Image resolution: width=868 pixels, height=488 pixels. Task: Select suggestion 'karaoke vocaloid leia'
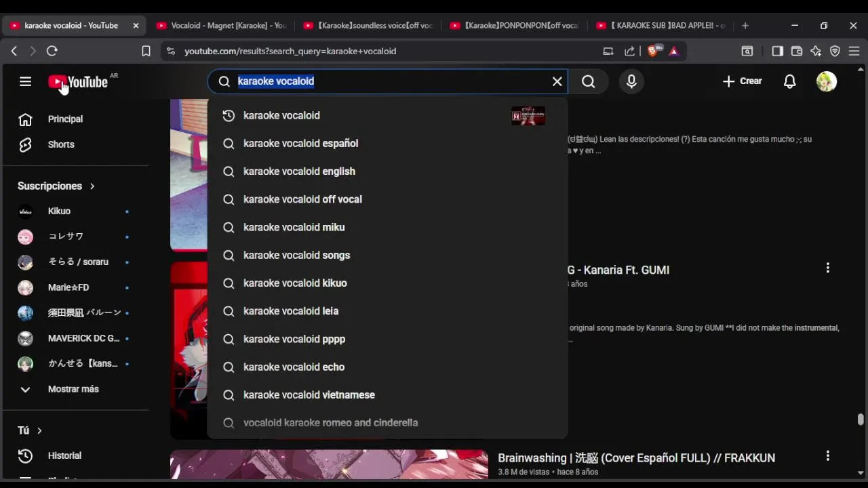(387, 311)
